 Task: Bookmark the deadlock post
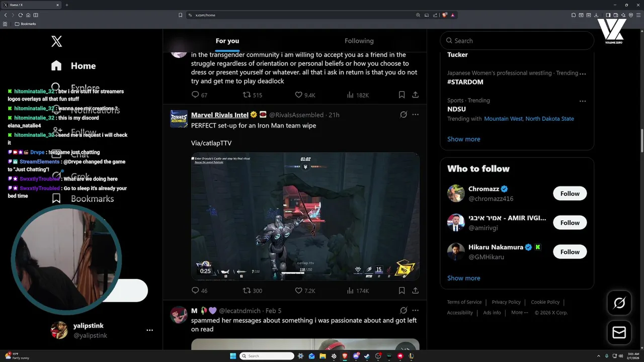point(401,95)
